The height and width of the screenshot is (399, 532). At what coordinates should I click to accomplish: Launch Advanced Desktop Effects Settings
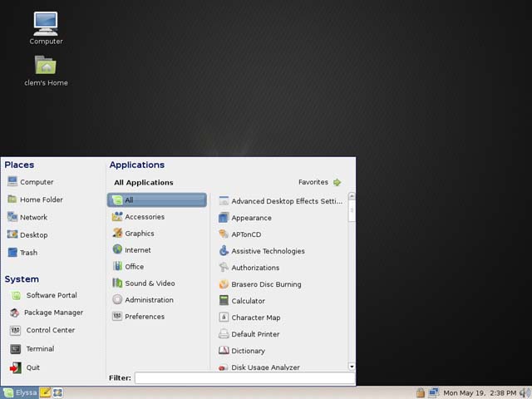pyautogui.click(x=281, y=201)
